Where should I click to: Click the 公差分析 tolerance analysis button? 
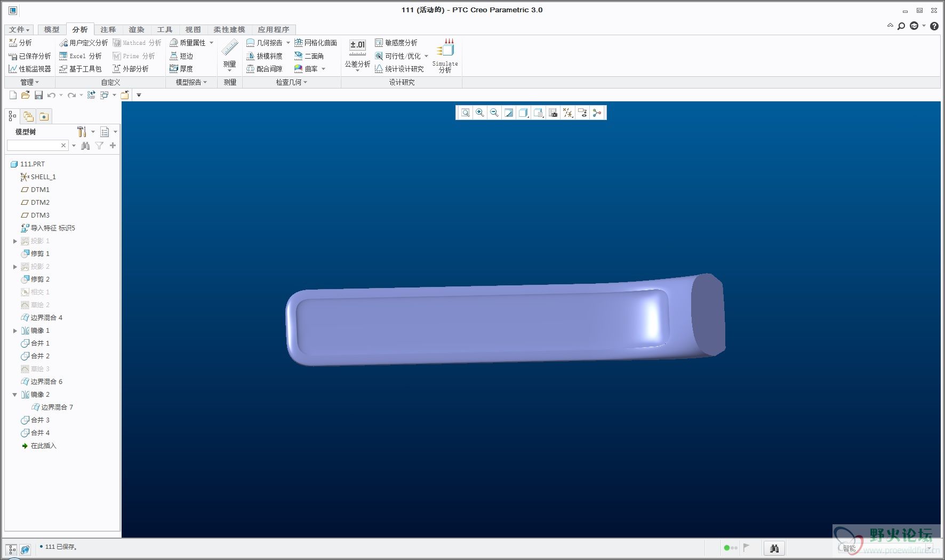click(357, 55)
